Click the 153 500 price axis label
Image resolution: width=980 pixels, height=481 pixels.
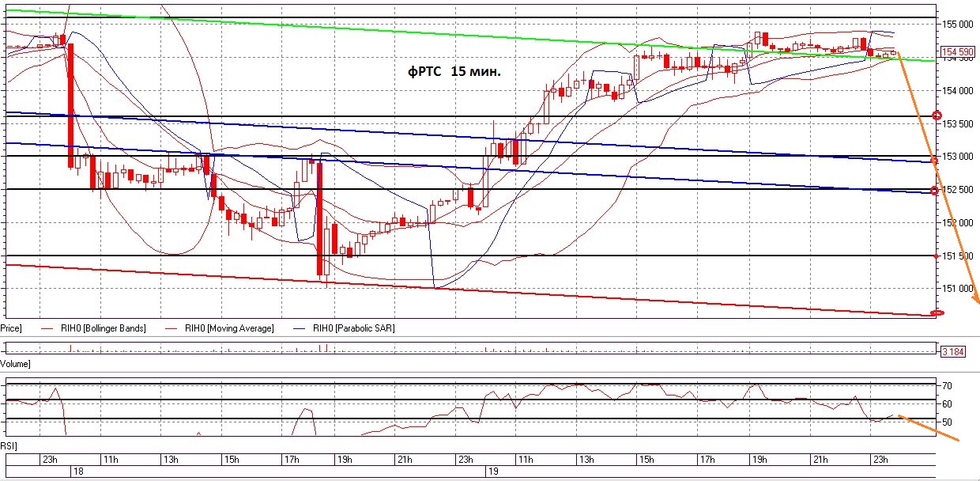pos(958,123)
